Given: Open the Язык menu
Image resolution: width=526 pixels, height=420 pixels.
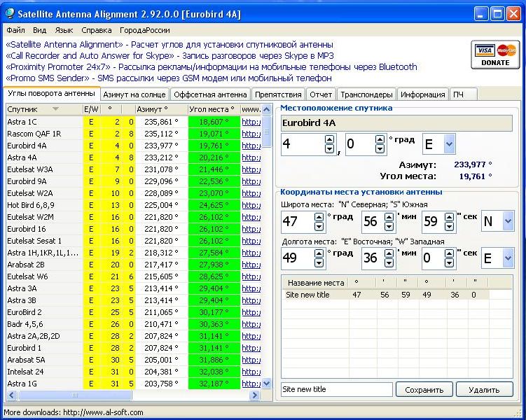Looking at the screenshot, I should click(x=64, y=30).
